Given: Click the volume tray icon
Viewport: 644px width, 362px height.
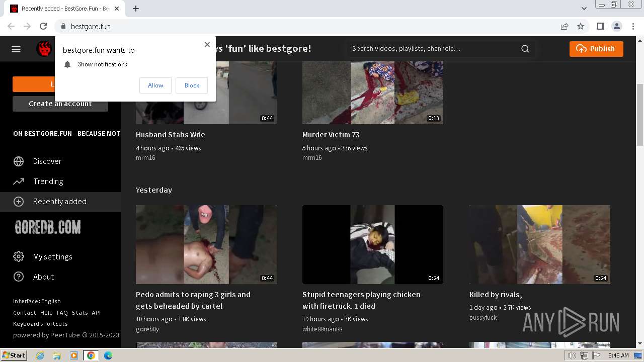Looking at the screenshot, I should (572, 355).
